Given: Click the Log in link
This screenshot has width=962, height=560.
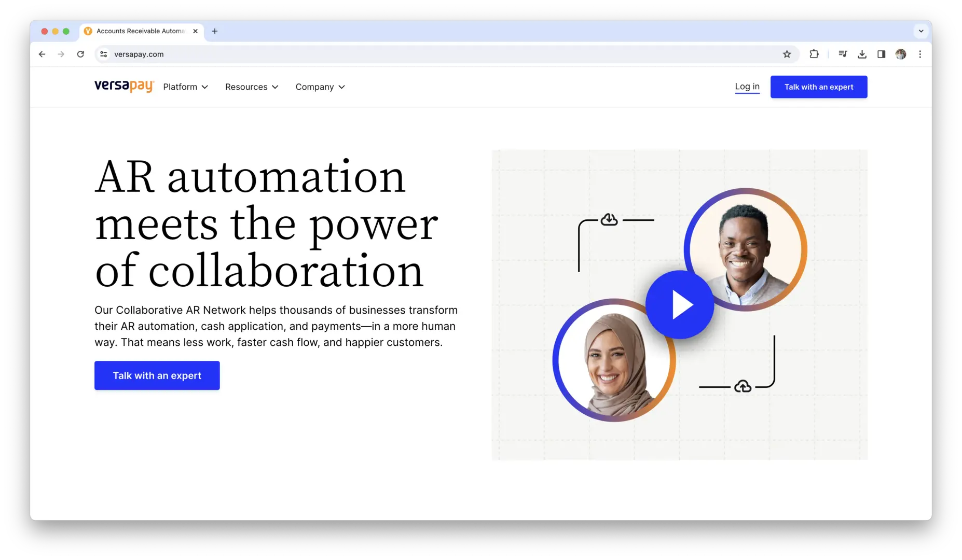Looking at the screenshot, I should [x=747, y=87].
